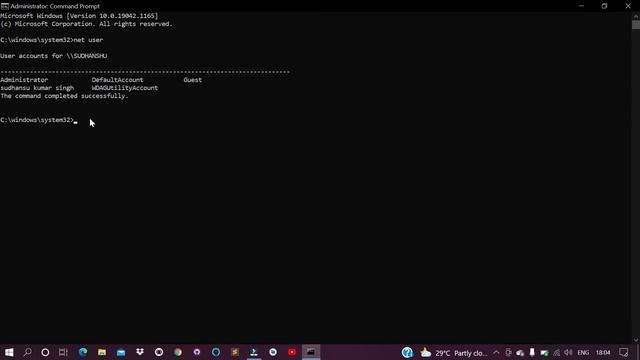Click 'sudhansu kumar singh' account name

pos(37,88)
